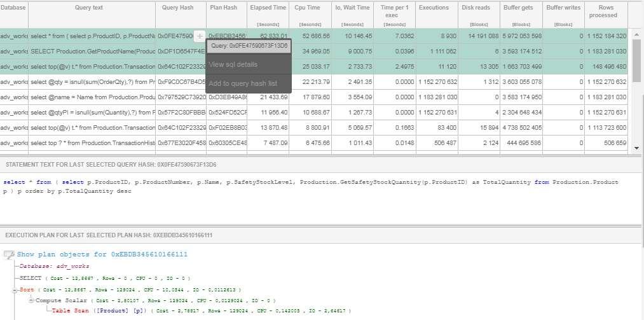Click query hash 0x57F2C80FBBB cell
Viewport: 644px width, 320px height.
[x=181, y=112]
